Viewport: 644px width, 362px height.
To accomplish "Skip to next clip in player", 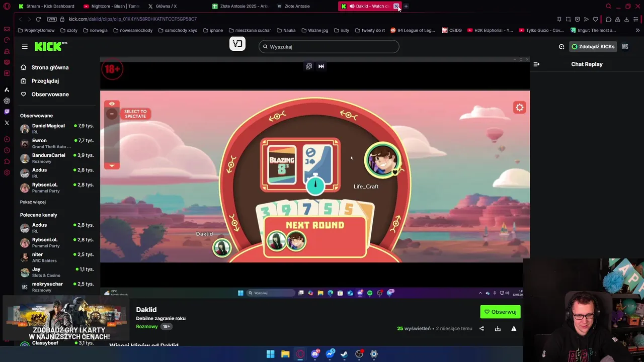I will pos(321,66).
